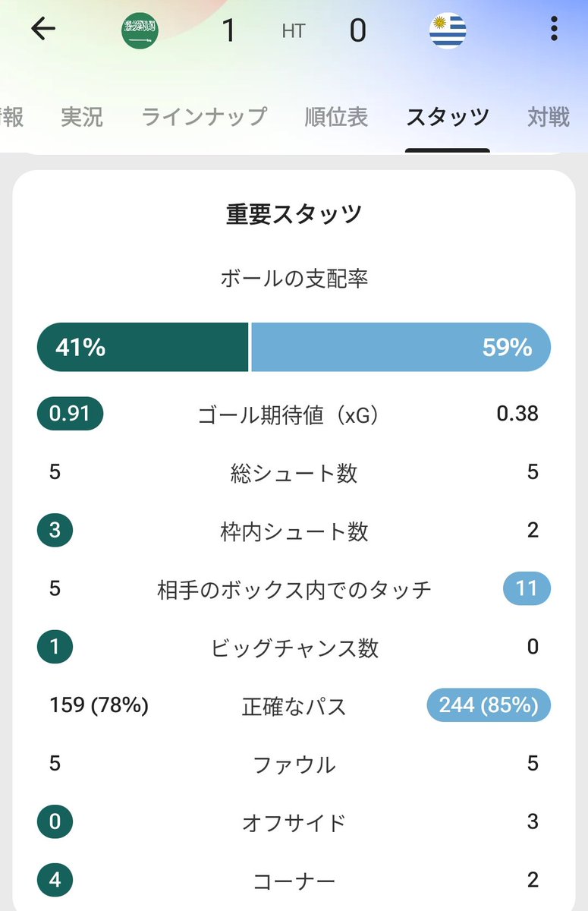Tap the green 0.91 xG badge
This screenshot has width=588, height=911.
click(70, 414)
